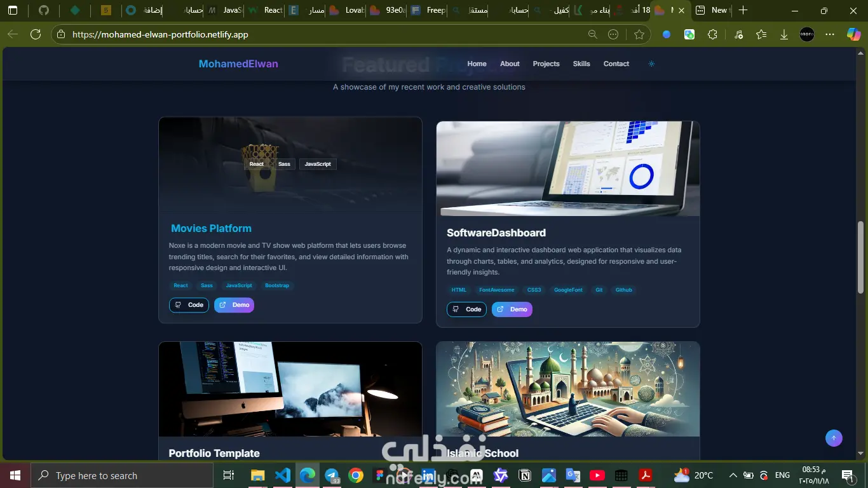Launch Visual Studio Code from taskbar

coord(283,475)
